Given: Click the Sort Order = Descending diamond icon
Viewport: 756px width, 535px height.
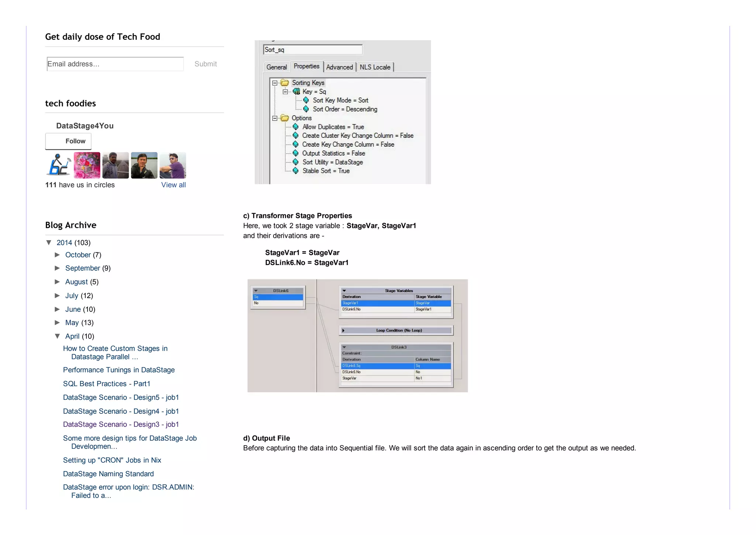Looking at the screenshot, I should coord(306,109).
